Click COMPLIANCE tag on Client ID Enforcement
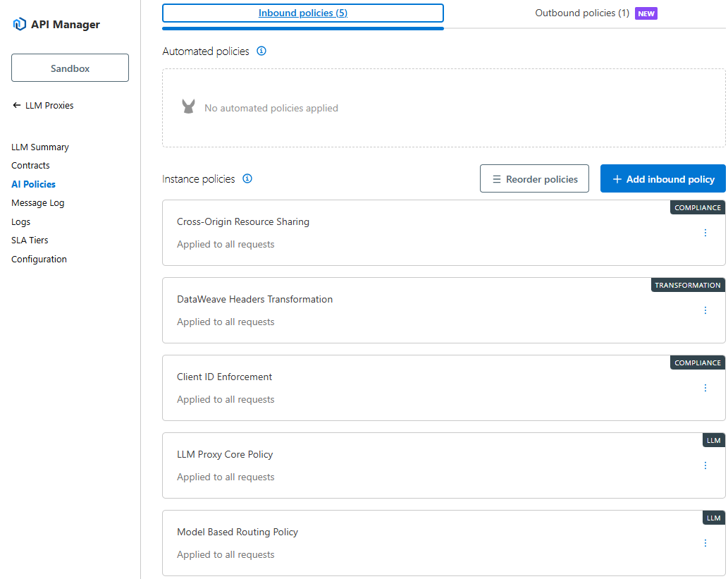Image resolution: width=728 pixels, height=579 pixels. [698, 363]
